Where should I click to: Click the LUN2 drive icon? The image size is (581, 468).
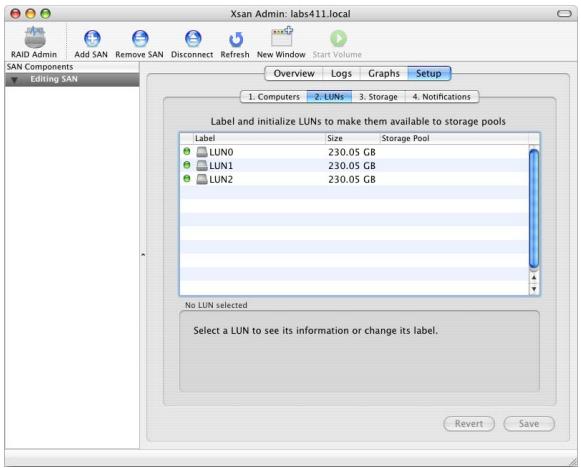[x=202, y=179]
